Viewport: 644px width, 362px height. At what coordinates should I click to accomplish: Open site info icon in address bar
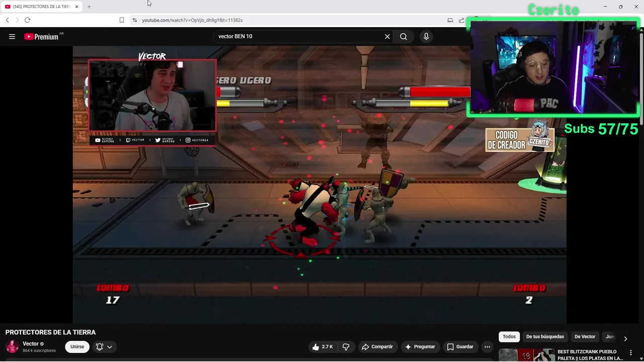pyautogui.click(x=134, y=20)
